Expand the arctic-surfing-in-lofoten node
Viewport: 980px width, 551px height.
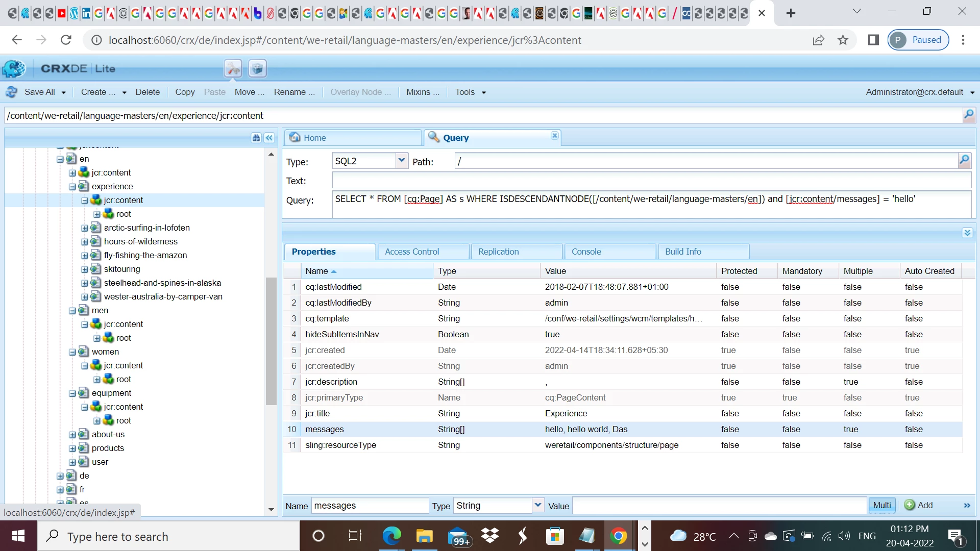tap(85, 228)
